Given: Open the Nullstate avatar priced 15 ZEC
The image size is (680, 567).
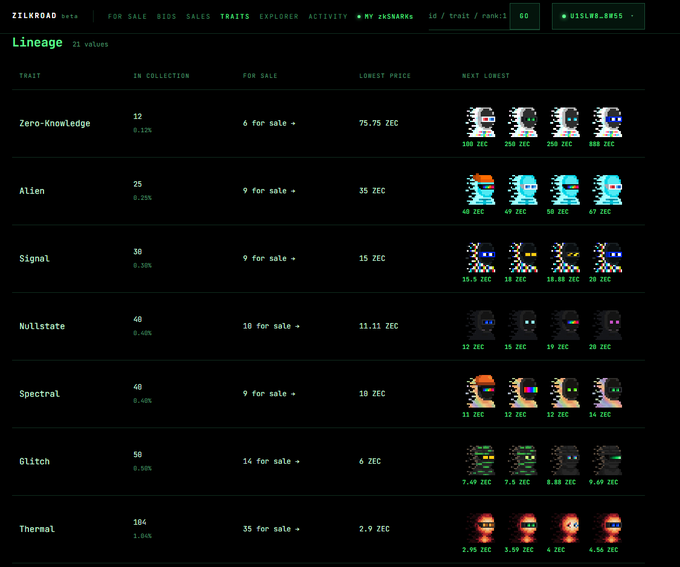Looking at the screenshot, I should [523, 325].
